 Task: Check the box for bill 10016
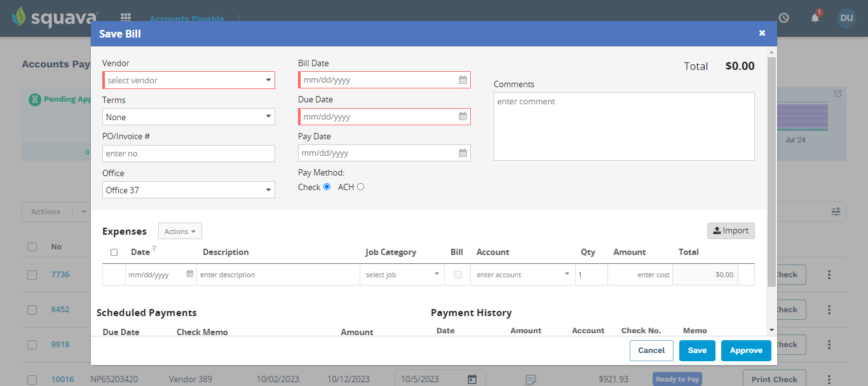point(32,380)
